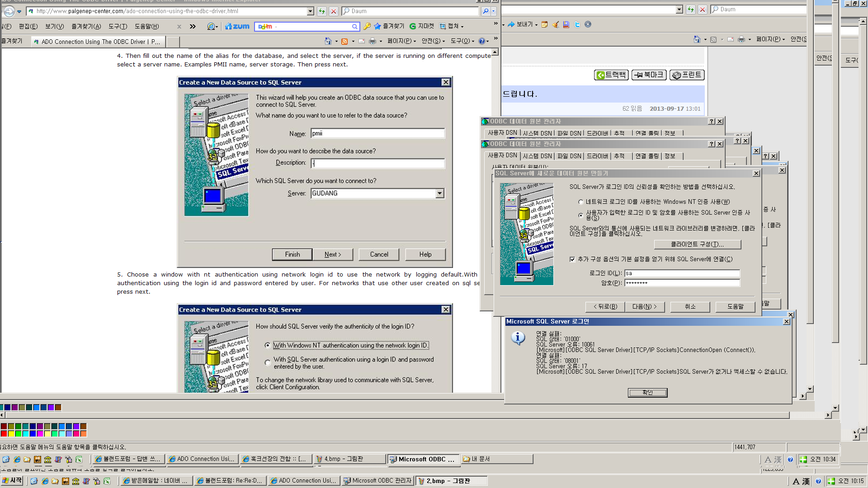
Task: Click the red stop icon beside address bar
Action: pyautogui.click(x=334, y=11)
